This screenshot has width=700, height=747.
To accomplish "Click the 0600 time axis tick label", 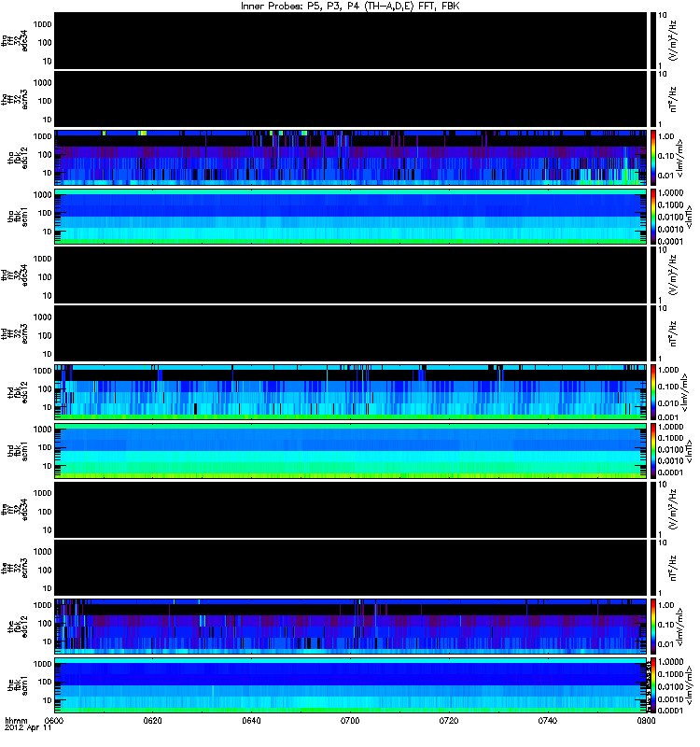I will (54, 720).
